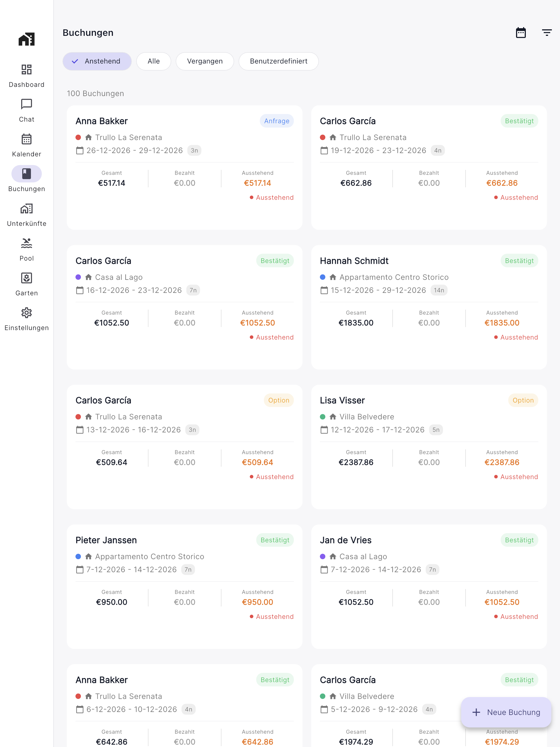Open the Dashboard from the sidebar
This screenshot has height=747, width=560.
(27, 76)
